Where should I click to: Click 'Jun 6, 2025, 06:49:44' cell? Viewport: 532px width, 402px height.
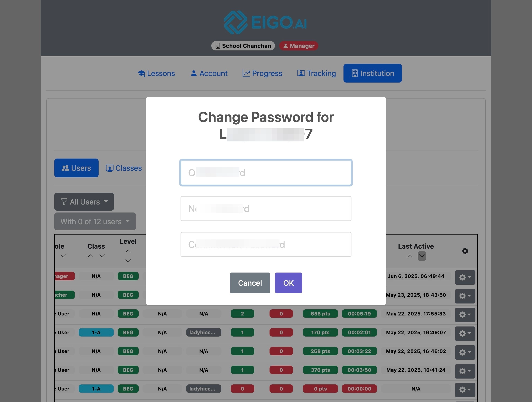click(x=416, y=276)
